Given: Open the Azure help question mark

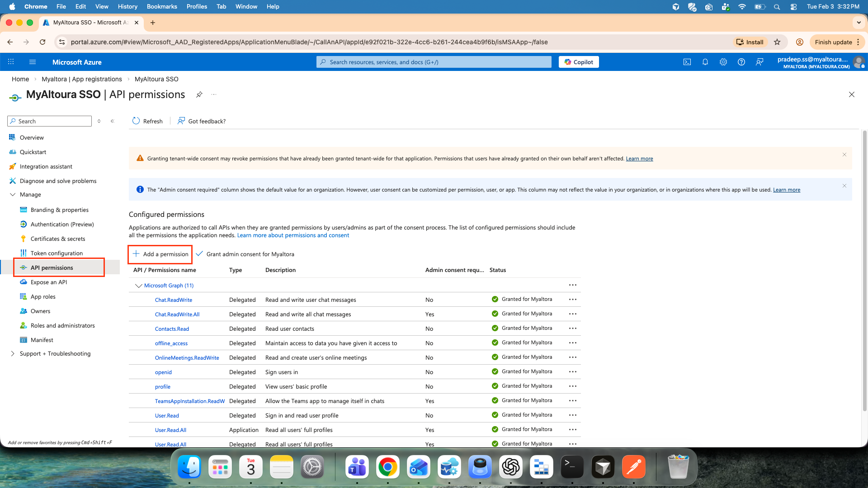Looking at the screenshot, I should [741, 62].
